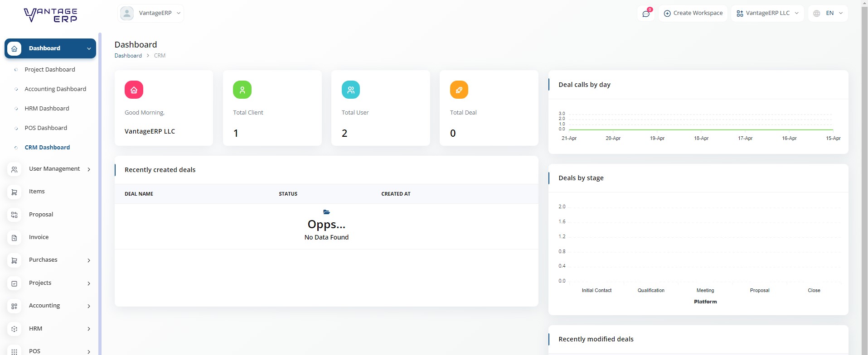Expand the Accounting submenu arrow
Viewport: 868px width, 355px height.
pyautogui.click(x=89, y=306)
